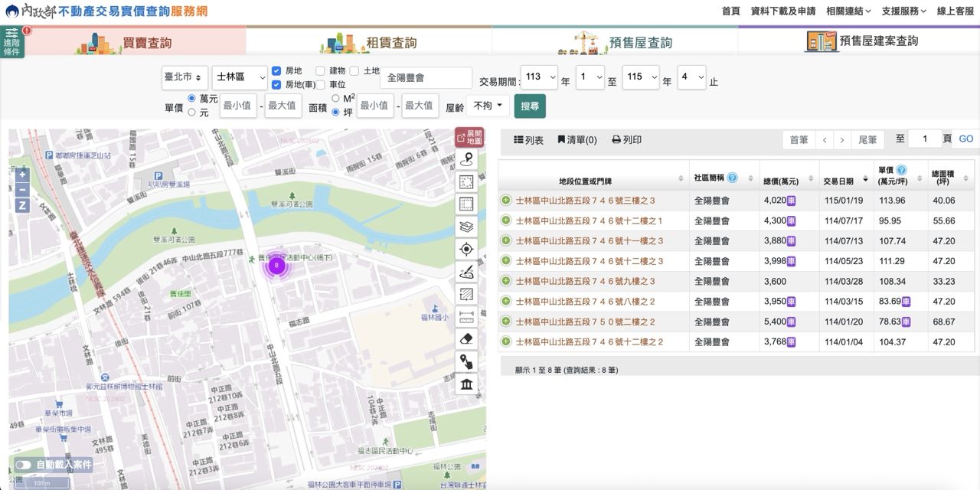Open the 士林區 district dropdown

click(x=240, y=77)
